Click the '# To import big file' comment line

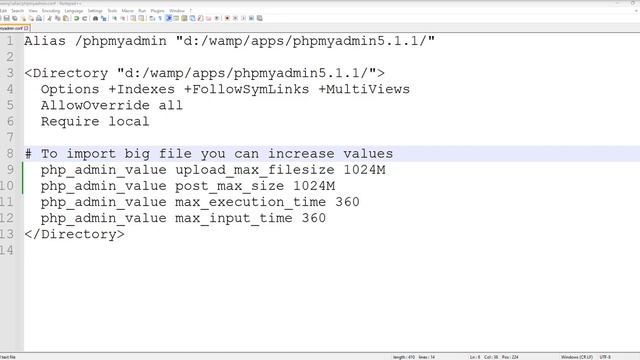pos(209,153)
